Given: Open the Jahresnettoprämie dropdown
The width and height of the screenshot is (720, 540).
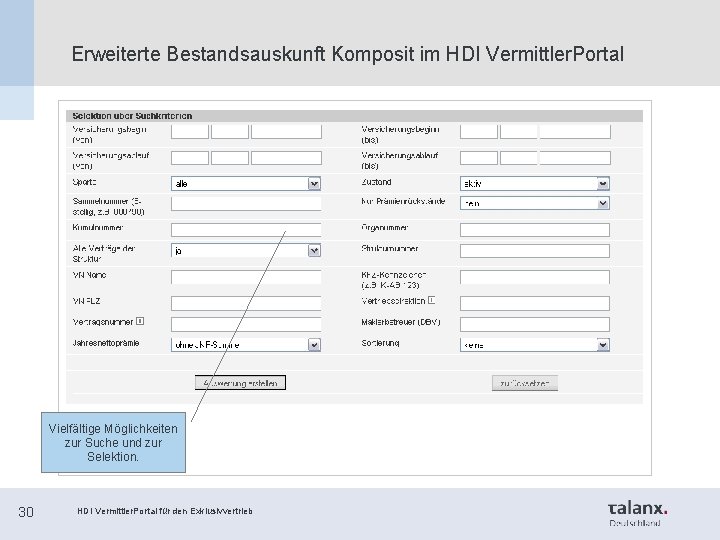Looking at the screenshot, I should click(246, 345).
